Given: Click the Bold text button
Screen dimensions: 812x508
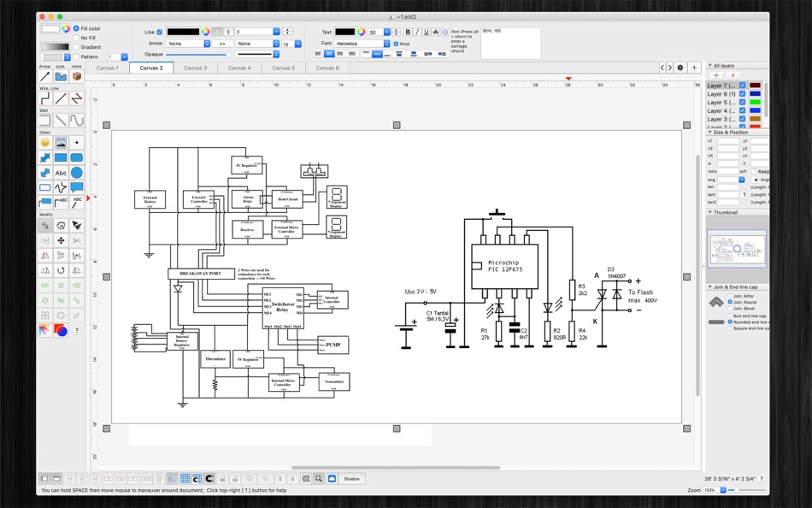Looking at the screenshot, I should [408, 32].
